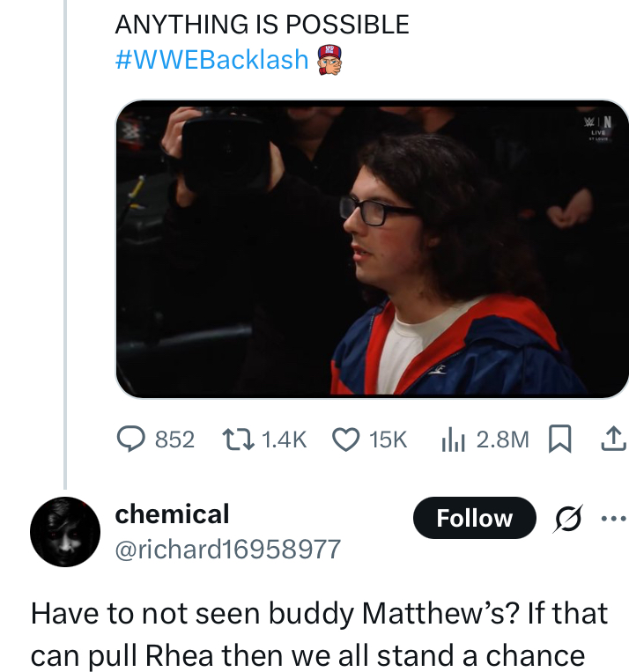Screen dimensions: 629x672
Task: Click the 1.4K repost count
Action: 284,439
